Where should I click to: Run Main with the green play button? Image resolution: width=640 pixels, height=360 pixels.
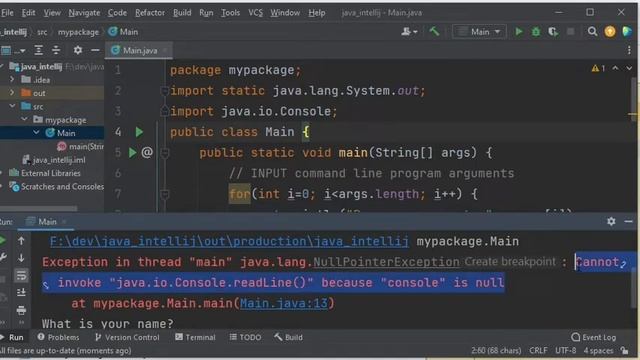518,31
